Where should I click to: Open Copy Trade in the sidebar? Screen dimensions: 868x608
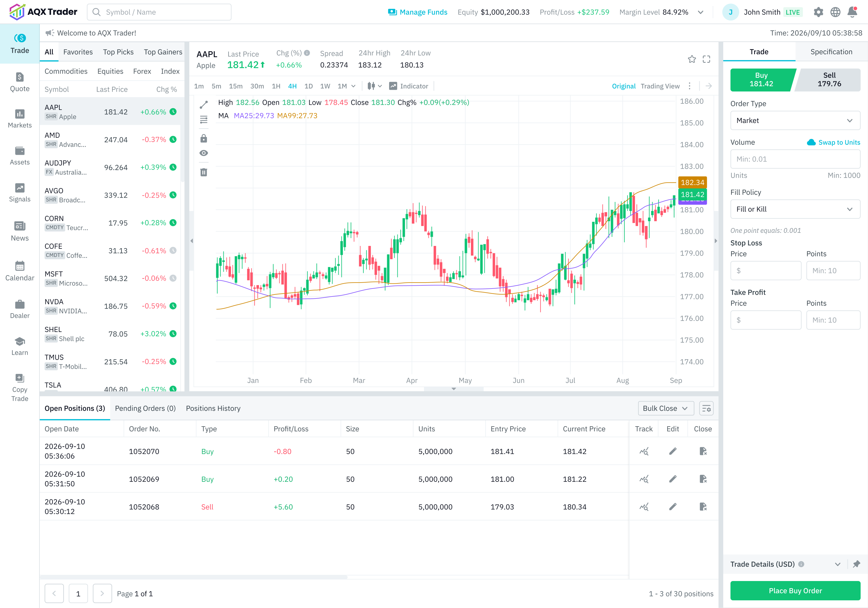tap(20, 388)
